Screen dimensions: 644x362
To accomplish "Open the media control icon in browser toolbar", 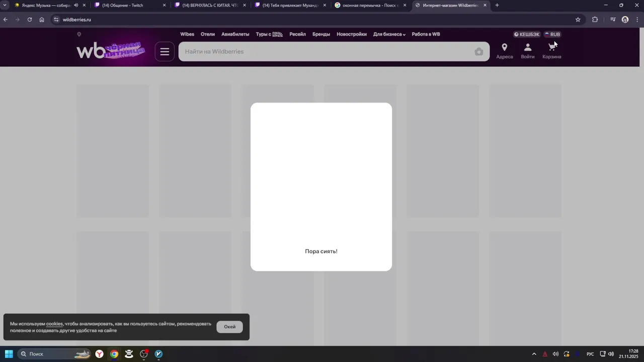I will click(x=613, y=20).
